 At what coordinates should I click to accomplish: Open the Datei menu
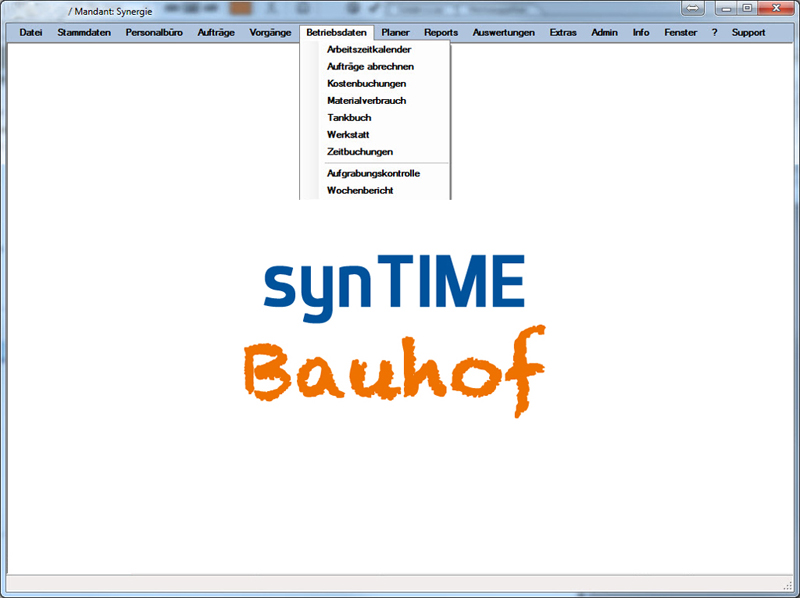click(31, 32)
